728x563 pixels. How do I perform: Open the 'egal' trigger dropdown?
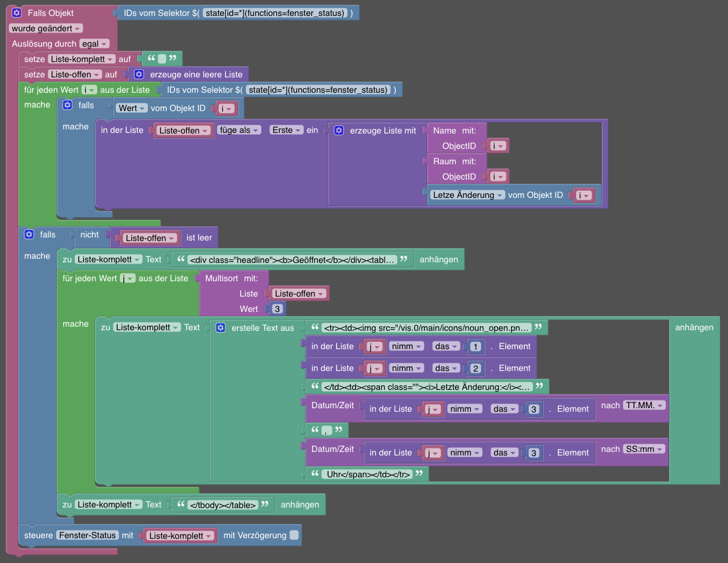click(x=95, y=44)
